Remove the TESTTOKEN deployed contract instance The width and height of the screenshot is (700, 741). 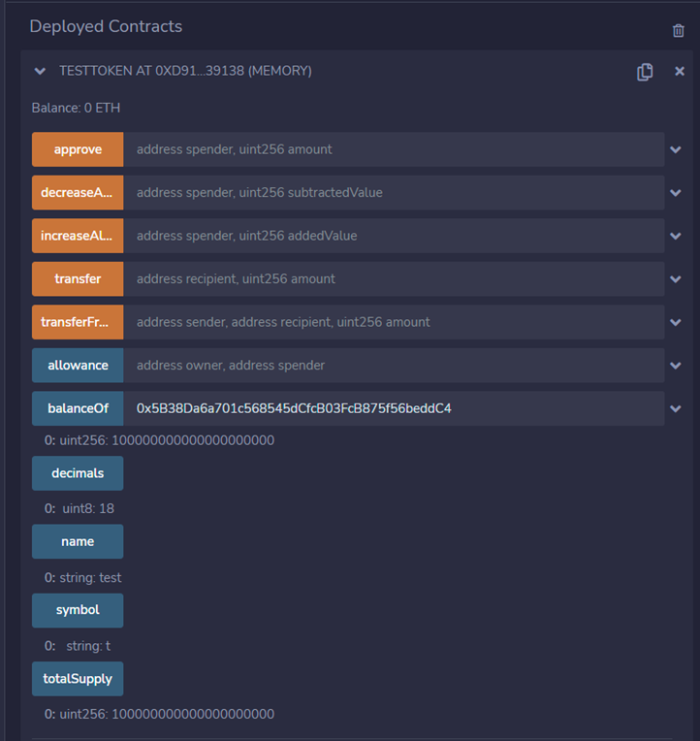(680, 72)
